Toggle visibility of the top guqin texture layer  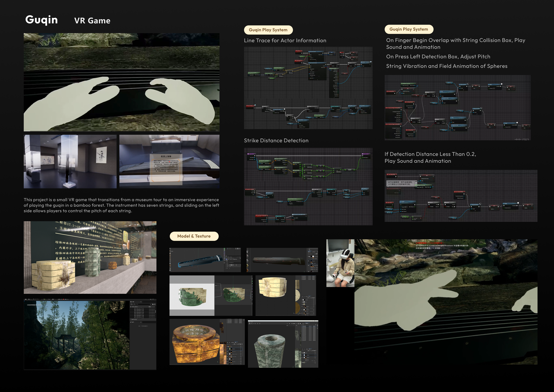[309, 257]
